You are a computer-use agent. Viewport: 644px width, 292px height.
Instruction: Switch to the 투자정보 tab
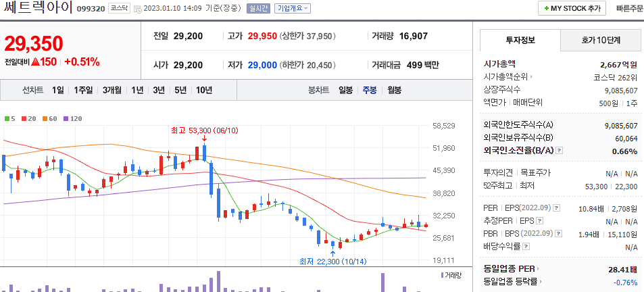pyautogui.click(x=520, y=41)
